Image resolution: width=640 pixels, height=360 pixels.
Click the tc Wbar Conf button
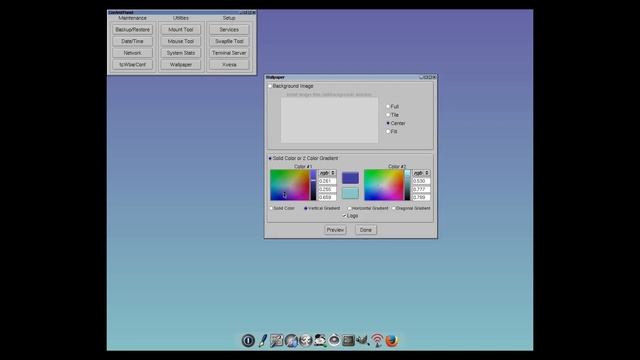[x=132, y=64]
